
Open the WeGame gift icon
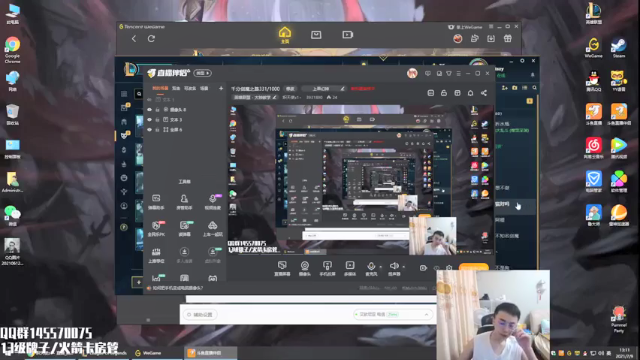pos(507,38)
